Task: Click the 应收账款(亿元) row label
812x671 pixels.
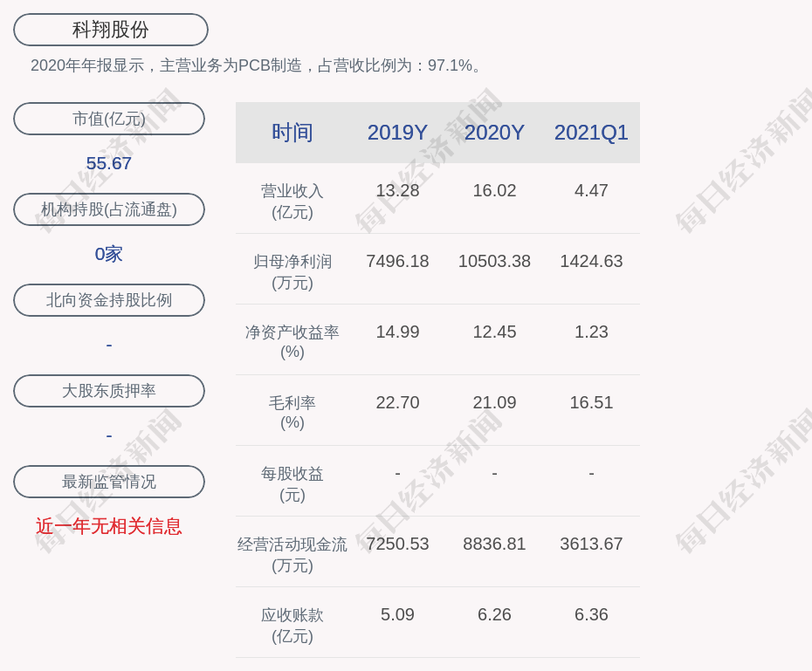Action: coord(292,625)
